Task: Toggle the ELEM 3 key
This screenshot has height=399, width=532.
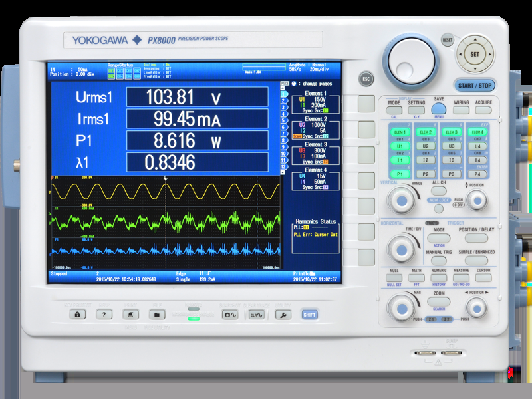Action: [452, 132]
